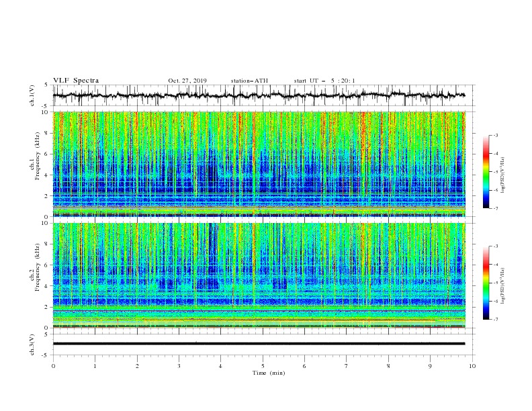
Task: Click the '-3' label on upper colorbar
Action: point(495,135)
